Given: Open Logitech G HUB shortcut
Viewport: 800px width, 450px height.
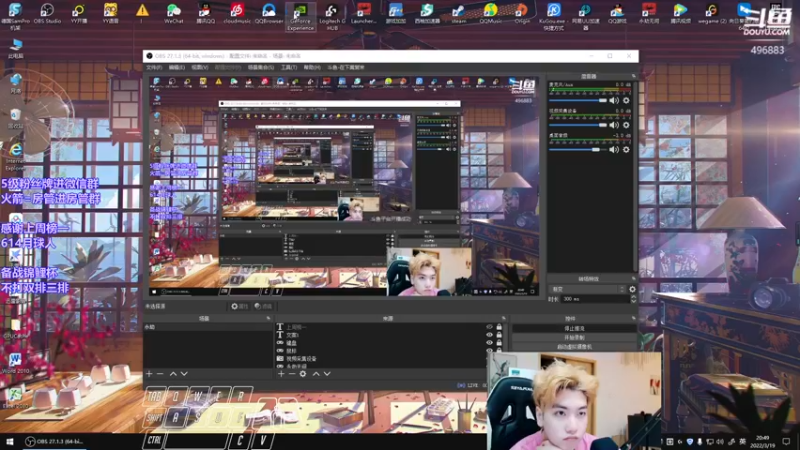Looking at the screenshot, I should coord(332,16).
